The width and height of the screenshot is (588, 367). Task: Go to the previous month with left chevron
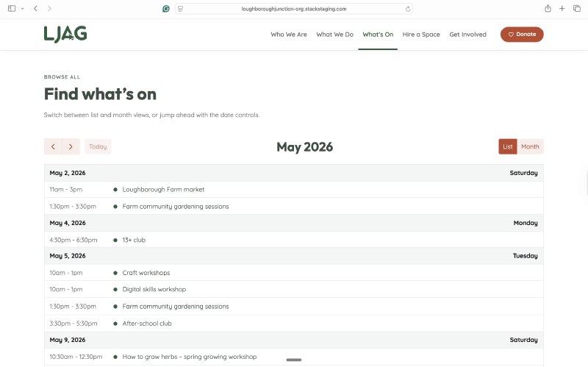tap(53, 146)
